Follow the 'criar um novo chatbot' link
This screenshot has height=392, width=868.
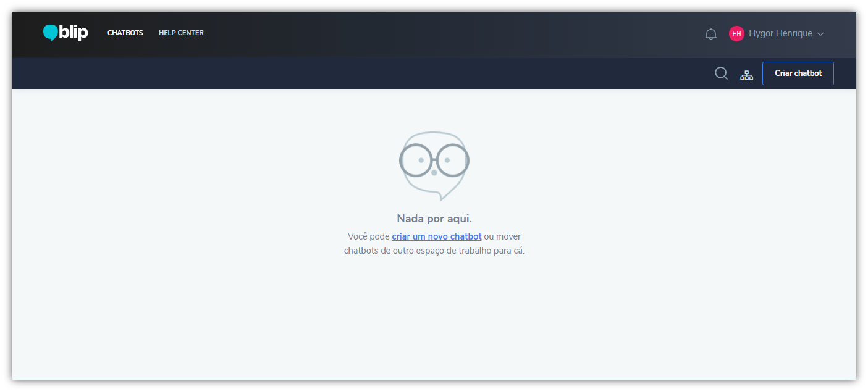point(437,236)
